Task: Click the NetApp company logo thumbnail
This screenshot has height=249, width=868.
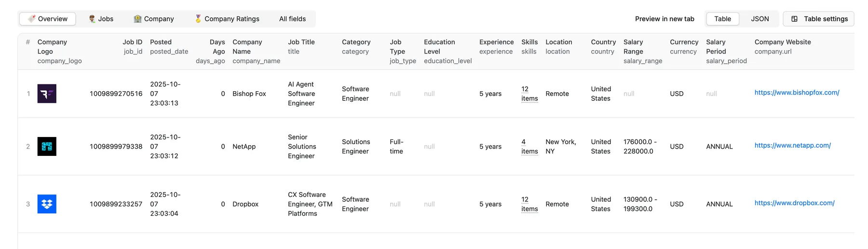Action: (x=47, y=146)
